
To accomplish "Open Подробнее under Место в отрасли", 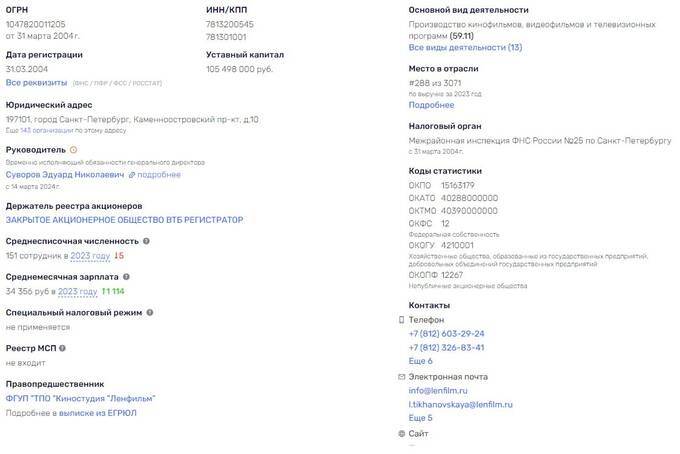I will point(431,104).
